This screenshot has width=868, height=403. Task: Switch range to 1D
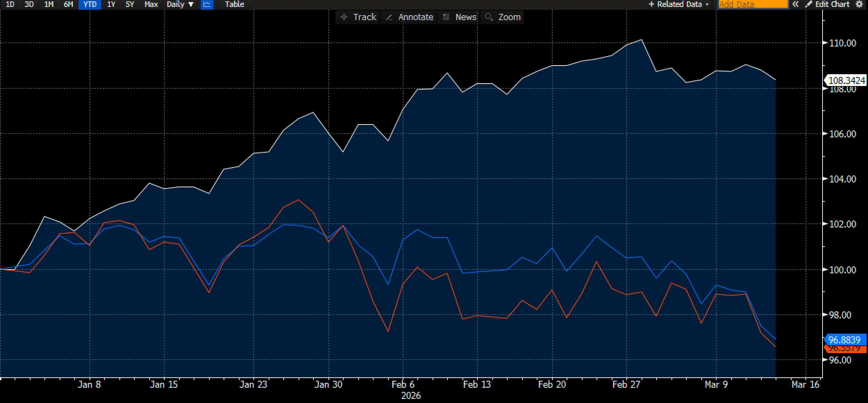click(10, 4)
